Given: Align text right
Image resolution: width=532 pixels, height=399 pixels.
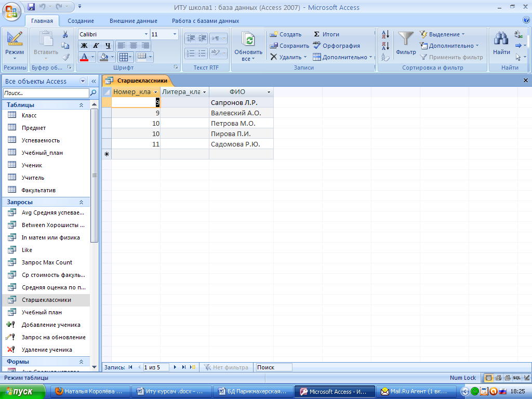Looking at the screenshot, I should point(145,46).
